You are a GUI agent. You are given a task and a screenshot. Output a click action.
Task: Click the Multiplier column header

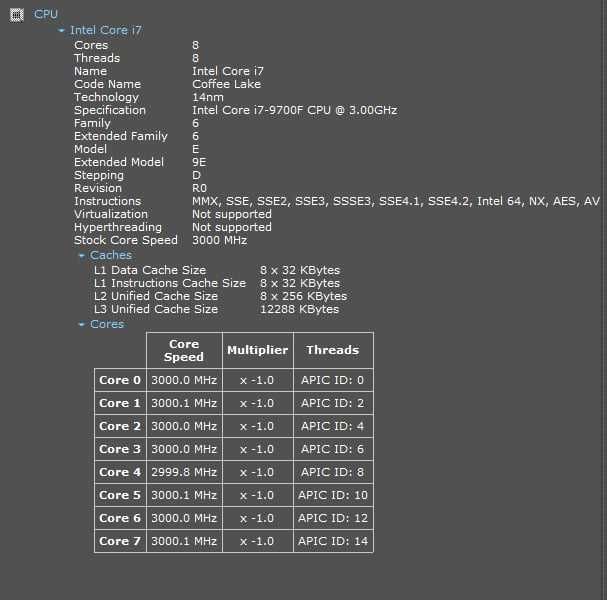pyautogui.click(x=257, y=350)
